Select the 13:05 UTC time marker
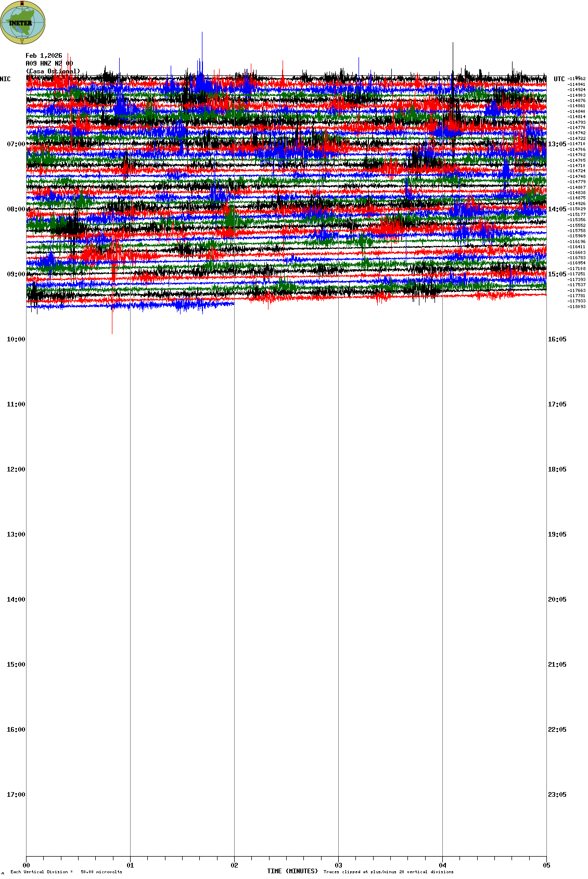Screen dimensions: 588x879 click(557, 144)
